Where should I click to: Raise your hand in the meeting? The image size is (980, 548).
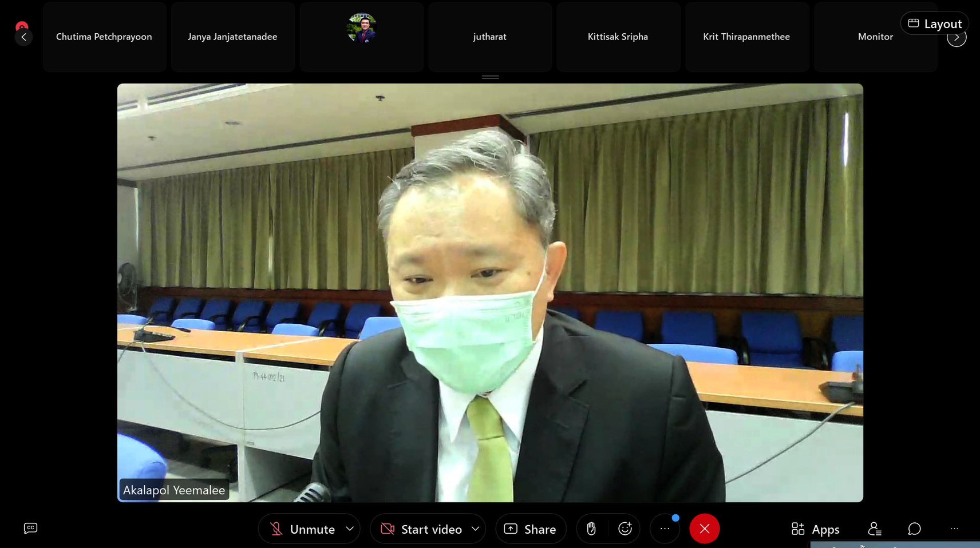(591, 529)
